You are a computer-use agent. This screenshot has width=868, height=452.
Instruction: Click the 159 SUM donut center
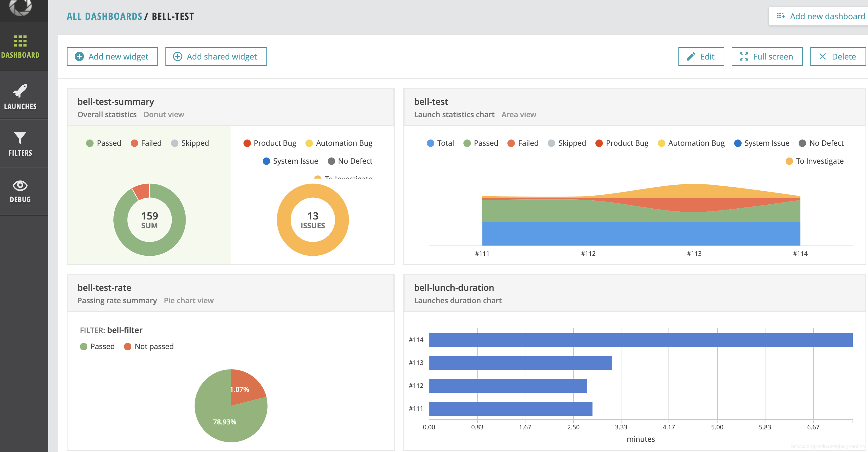[149, 220]
